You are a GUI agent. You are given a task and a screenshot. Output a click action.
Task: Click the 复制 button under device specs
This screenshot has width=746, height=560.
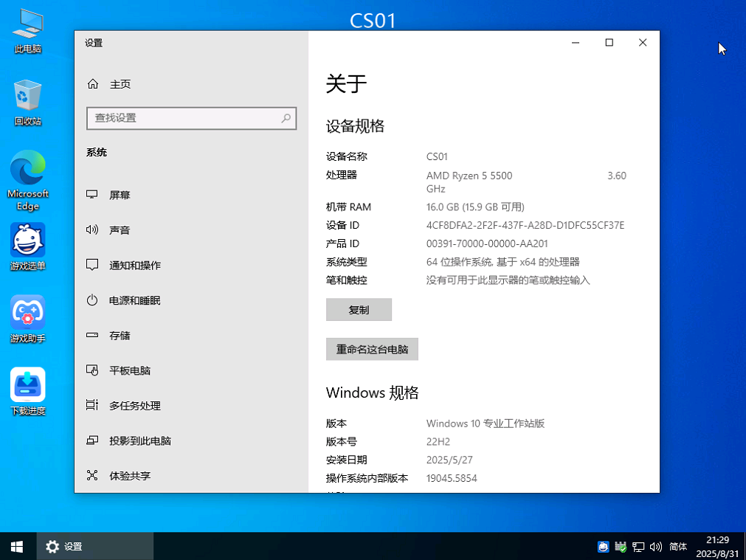point(359,310)
